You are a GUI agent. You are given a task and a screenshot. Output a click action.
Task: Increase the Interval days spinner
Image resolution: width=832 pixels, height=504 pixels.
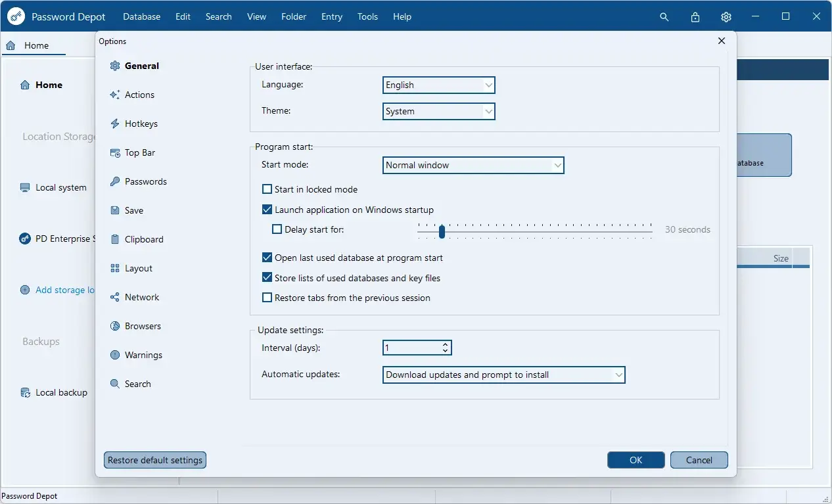(x=446, y=344)
